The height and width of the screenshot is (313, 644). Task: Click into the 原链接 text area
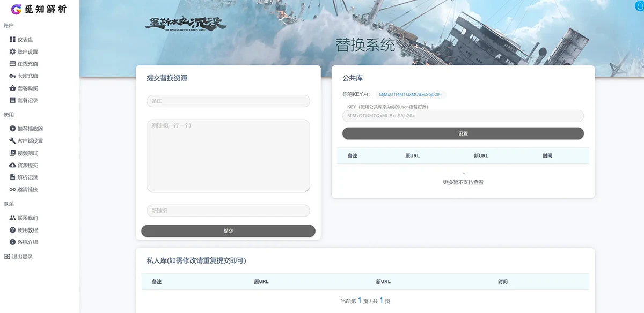tap(228, 155)
